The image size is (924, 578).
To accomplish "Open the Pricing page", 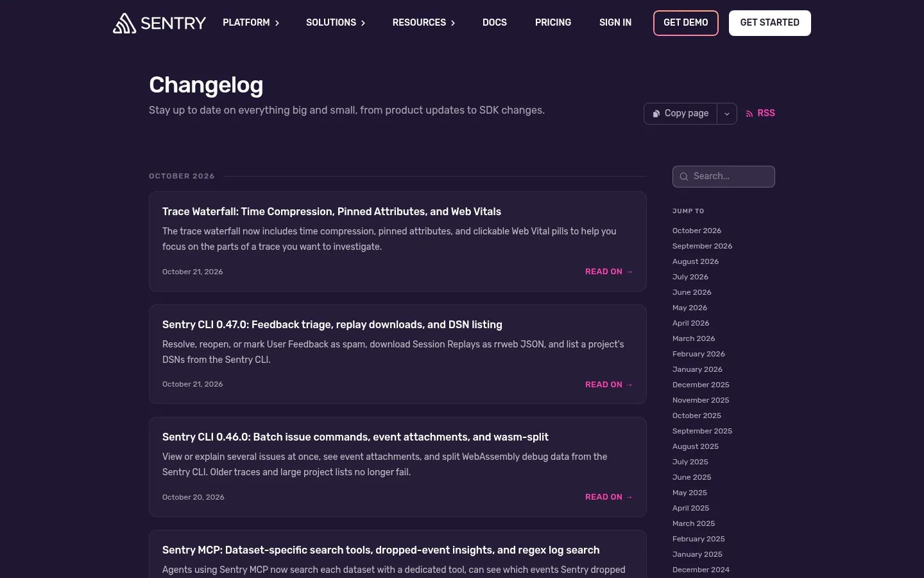I will [x=553, y=22].
